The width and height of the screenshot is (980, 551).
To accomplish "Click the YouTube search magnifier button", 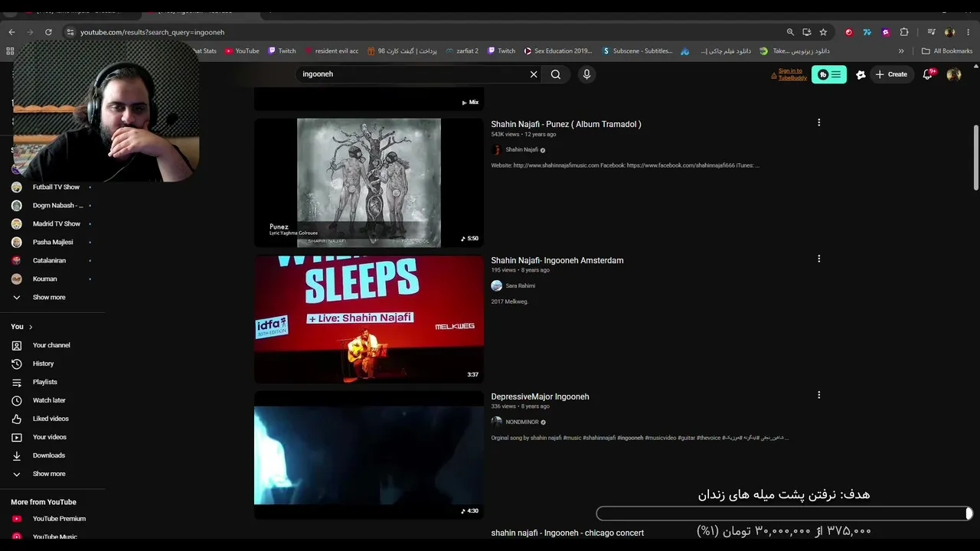I will (556, 74).
